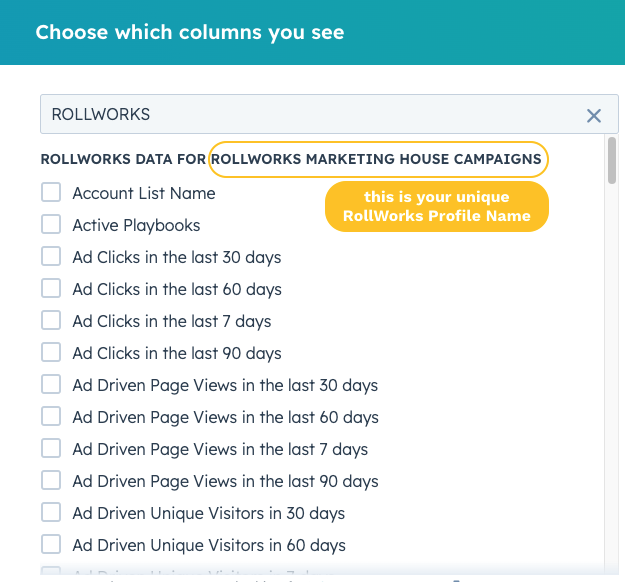Viewport: 625px width, 582px height.
Task: Enable the Active Playbooks column
Action: coord(51,225)
